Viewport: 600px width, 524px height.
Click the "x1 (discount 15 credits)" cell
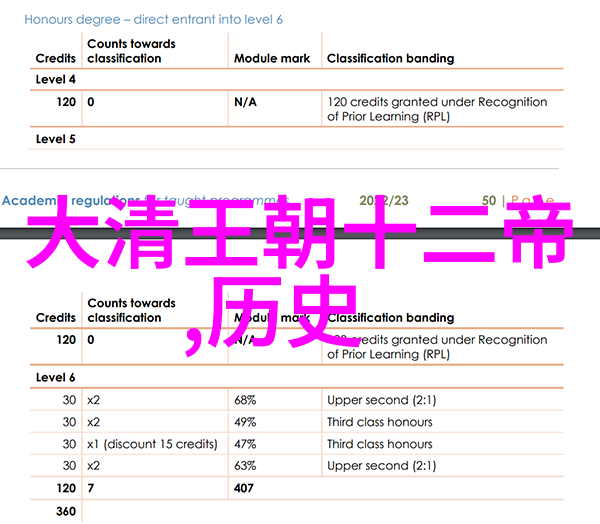pos(152,444)
